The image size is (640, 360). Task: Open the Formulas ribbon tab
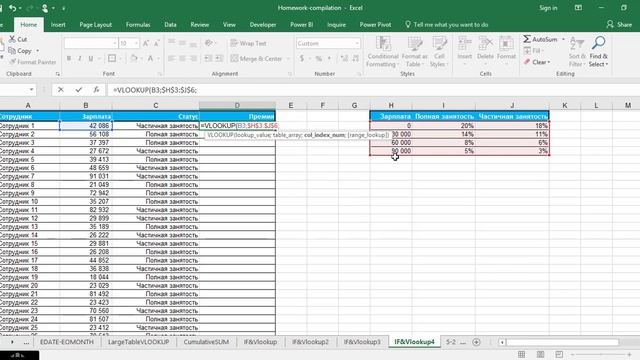pyautogui.click(x=138, y=24)
